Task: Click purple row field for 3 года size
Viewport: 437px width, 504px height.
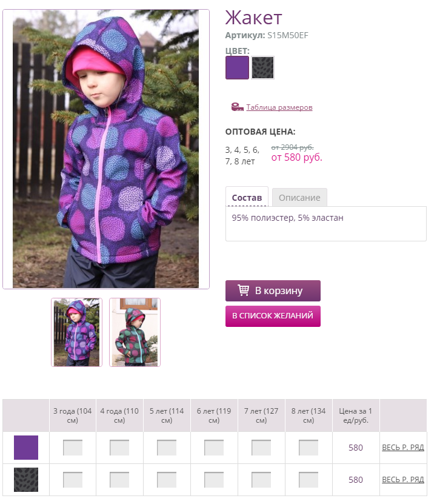Action: [73, 448]
